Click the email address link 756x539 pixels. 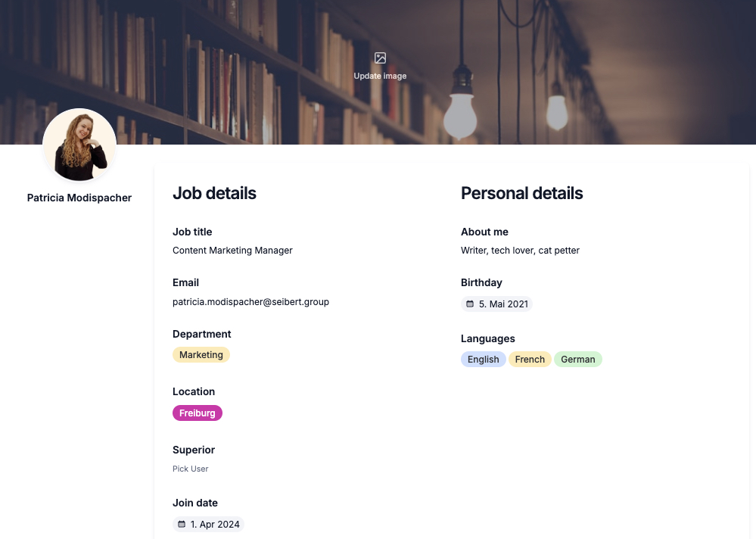pos(250,301)
